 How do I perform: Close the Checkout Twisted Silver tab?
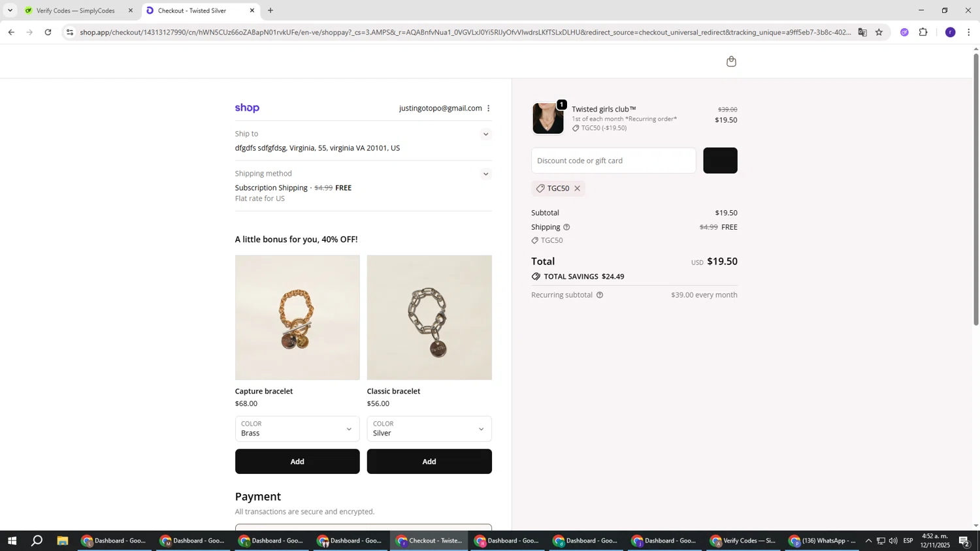252,10
